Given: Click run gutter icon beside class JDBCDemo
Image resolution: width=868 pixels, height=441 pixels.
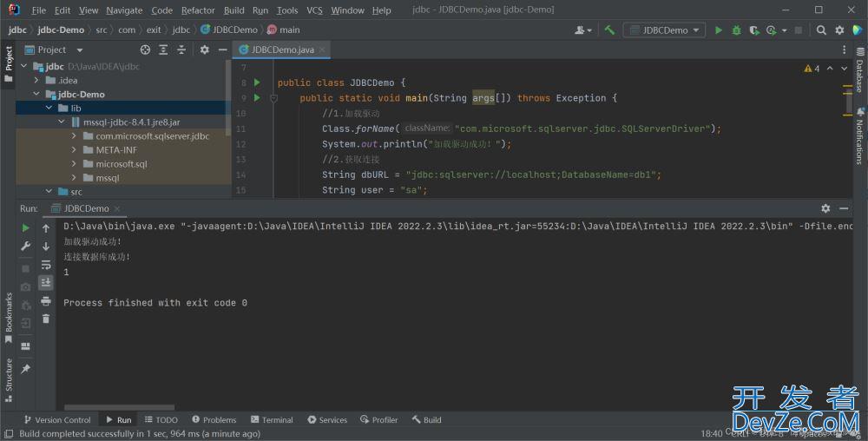Looking at the screenshot, I should [257, 82].
